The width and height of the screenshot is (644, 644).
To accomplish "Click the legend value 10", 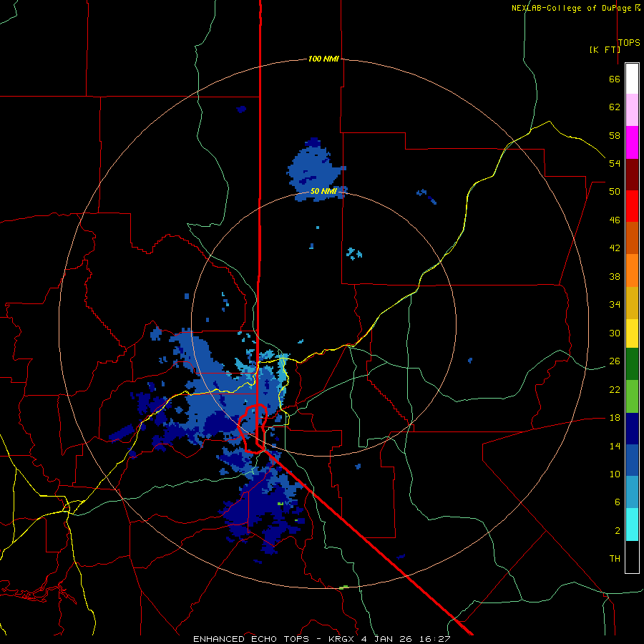I will pyautogui.click(x=615, y=474).
